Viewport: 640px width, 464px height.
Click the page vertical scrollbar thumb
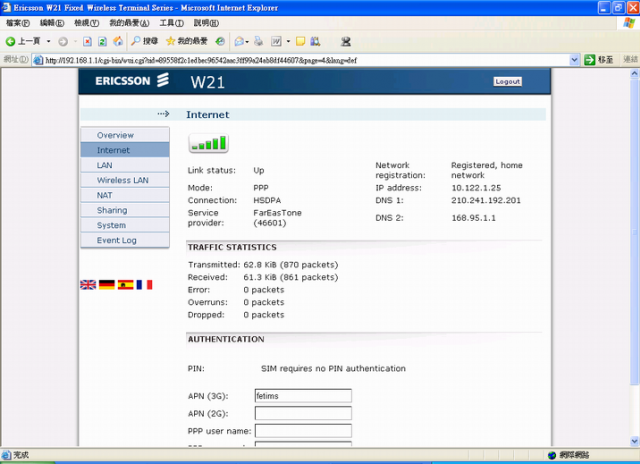pyautogui.click(x=634, y=231)
